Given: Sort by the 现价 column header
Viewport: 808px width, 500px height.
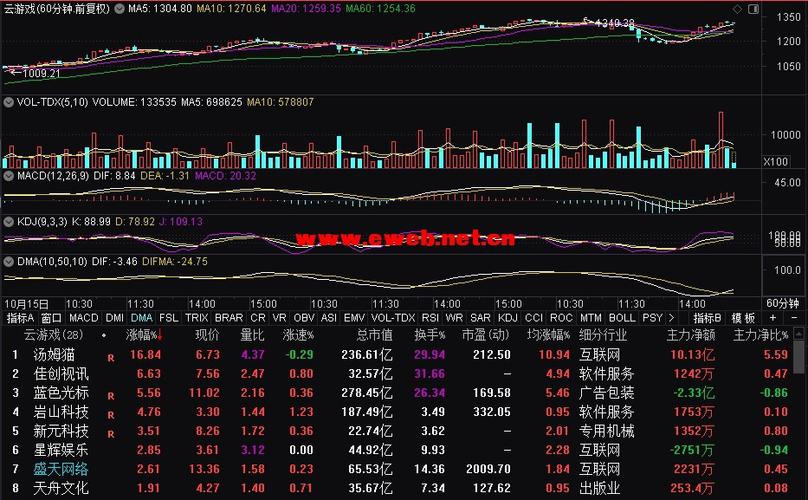Looking at the screenshot, I should [x=207, y=335].
